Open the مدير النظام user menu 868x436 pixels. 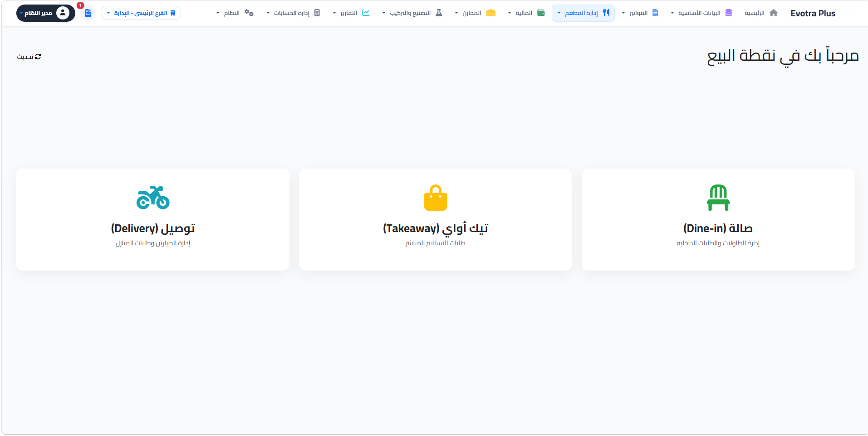(x=45, y=13)
